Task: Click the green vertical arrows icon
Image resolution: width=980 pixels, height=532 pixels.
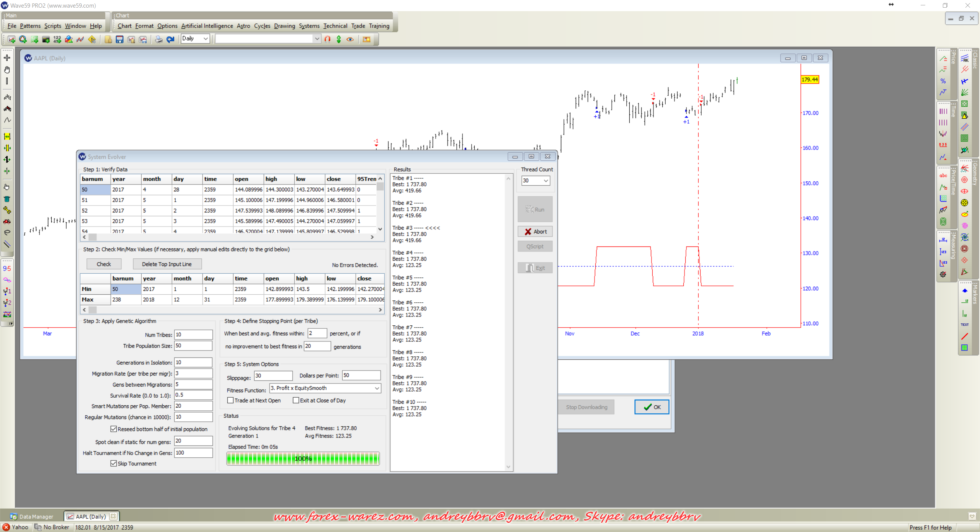Action: click(x=339, y=39)
